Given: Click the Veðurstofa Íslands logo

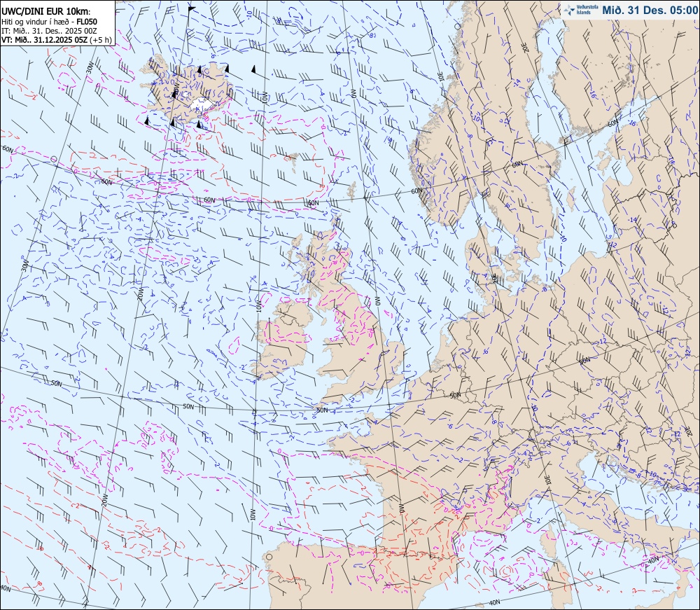Looking at the screenshot, I should coord(580,9).
